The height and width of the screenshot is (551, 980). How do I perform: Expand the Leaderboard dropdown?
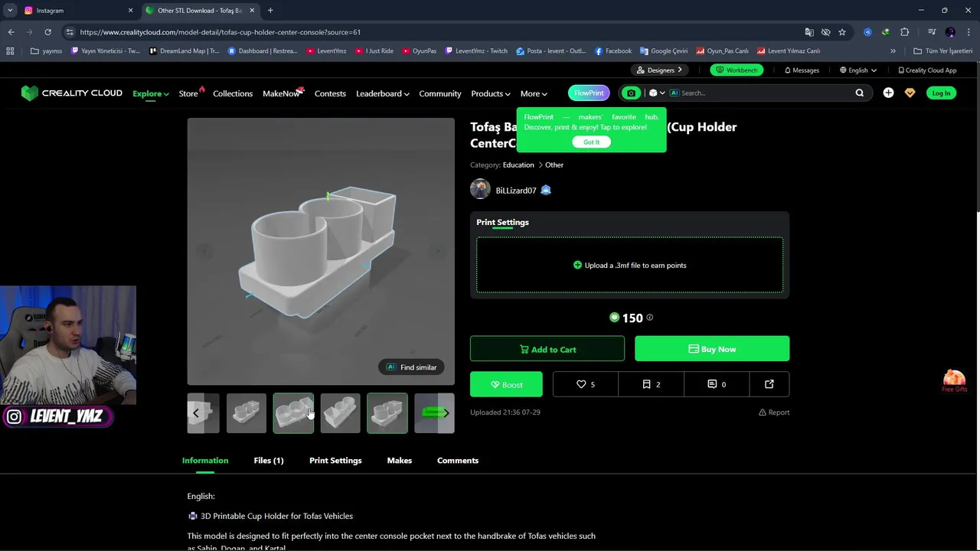pos(382,93)
